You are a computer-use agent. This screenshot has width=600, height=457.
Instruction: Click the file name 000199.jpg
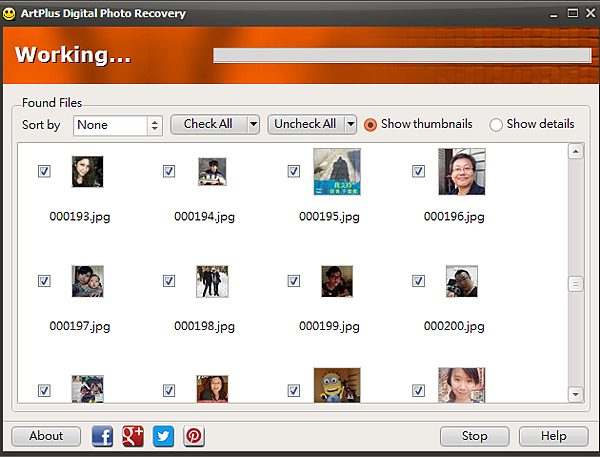coord(329,326)
